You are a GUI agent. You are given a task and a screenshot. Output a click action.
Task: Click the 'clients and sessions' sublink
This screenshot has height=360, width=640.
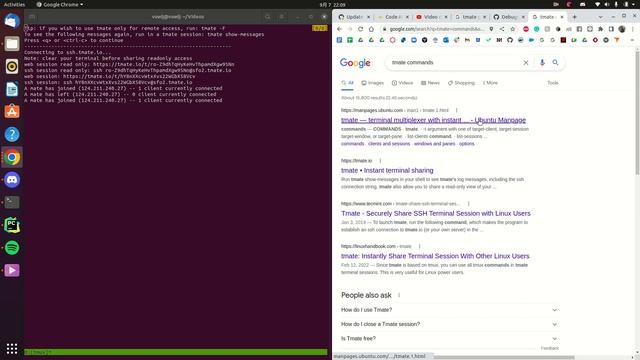389,144
